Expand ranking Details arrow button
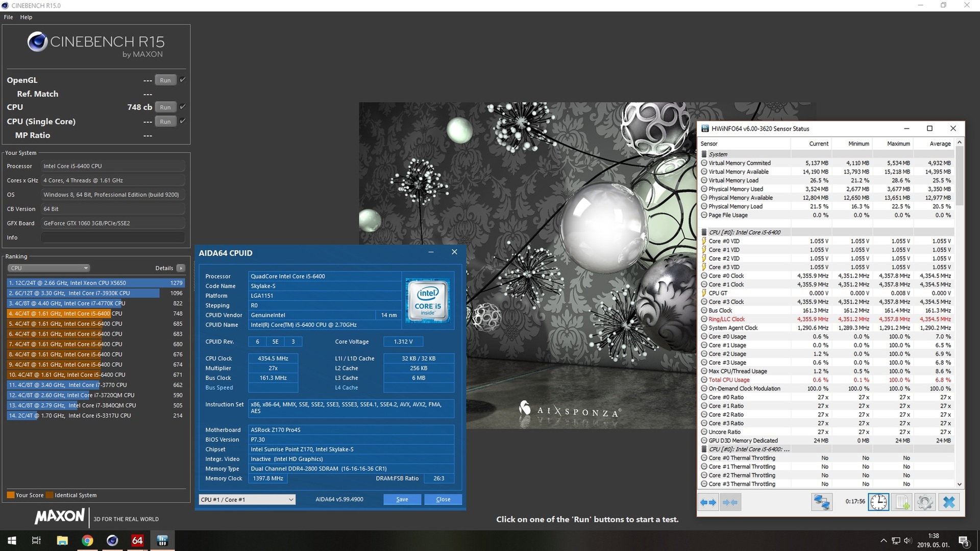This screenshot has height=551, width=980. click(x=181, y=268)
